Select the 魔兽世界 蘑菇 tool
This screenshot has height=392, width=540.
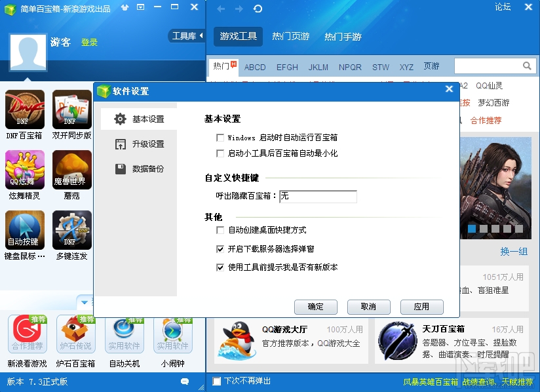click(71, 168)
